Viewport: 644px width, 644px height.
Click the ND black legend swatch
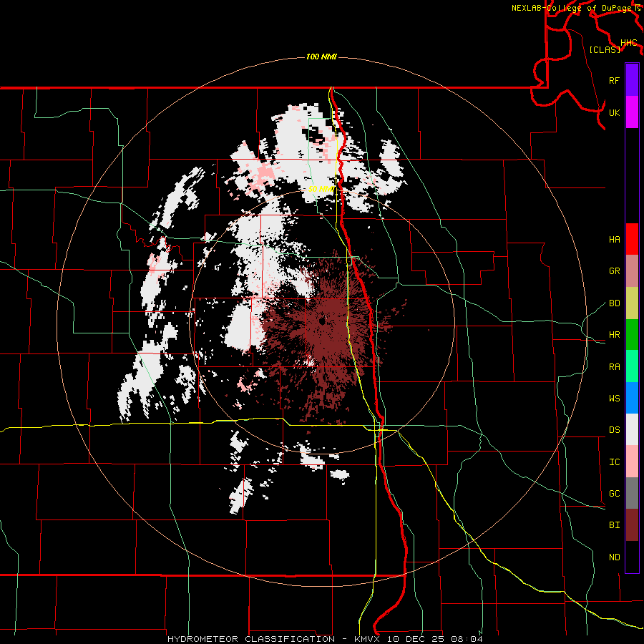click(x=632, y=557)
